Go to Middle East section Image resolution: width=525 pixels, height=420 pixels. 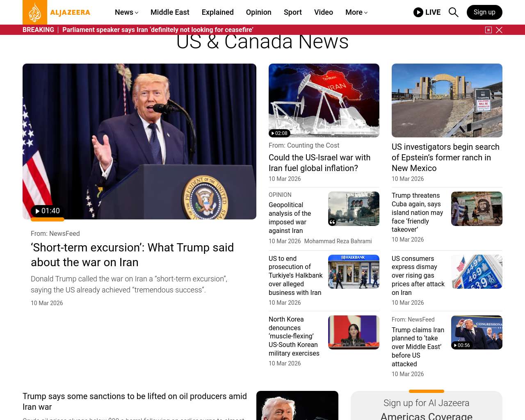pos(170,12)
